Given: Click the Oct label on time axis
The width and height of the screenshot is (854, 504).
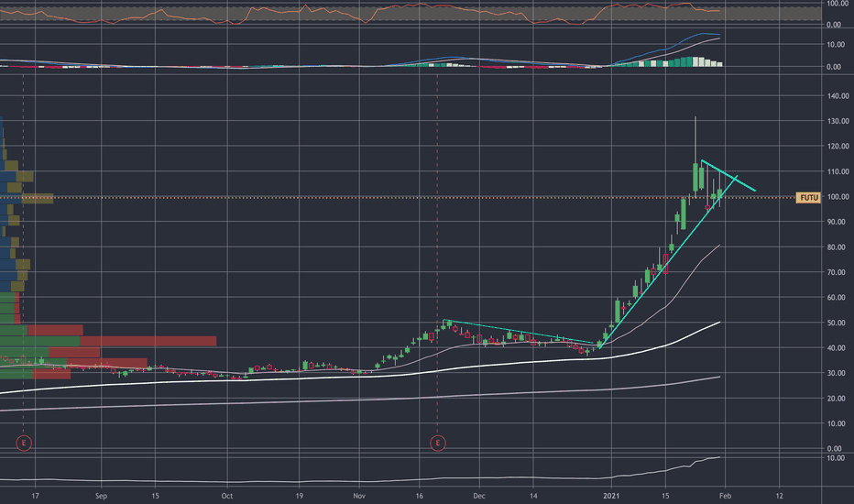Looking at the screenshot, I should [227, 496].
